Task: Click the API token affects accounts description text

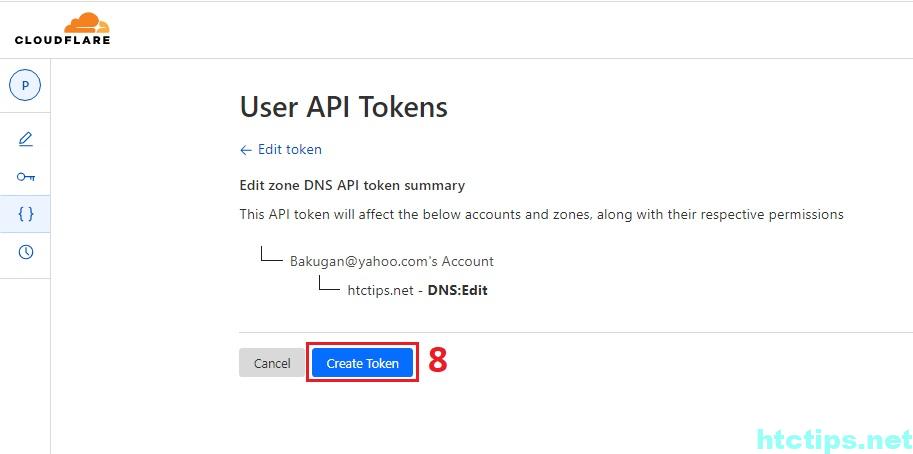Action: pos(541,214)
